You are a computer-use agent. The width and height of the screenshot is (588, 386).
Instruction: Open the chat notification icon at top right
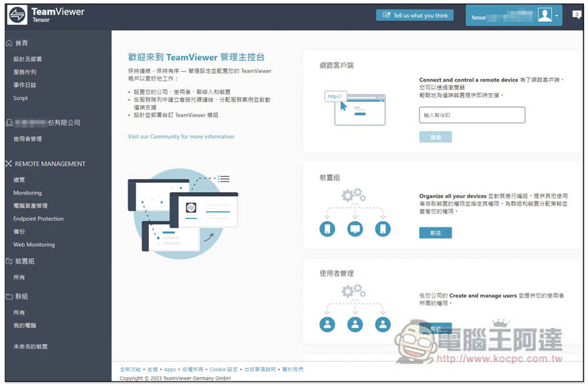[577, 15]
